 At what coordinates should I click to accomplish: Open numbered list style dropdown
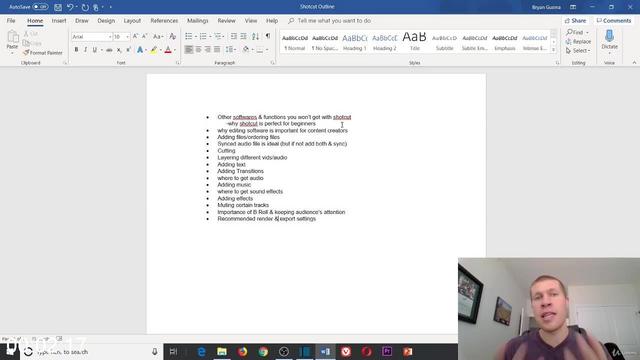[x=210, y=37]
